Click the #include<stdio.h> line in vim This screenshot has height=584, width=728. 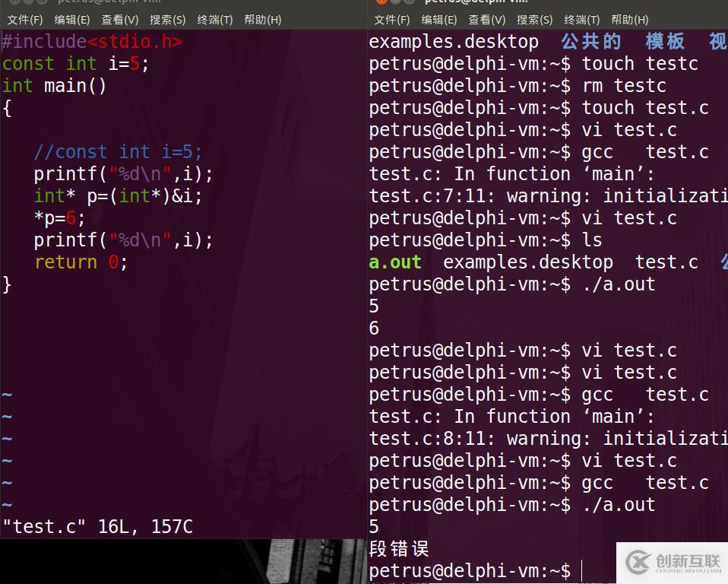click(93, 42)
